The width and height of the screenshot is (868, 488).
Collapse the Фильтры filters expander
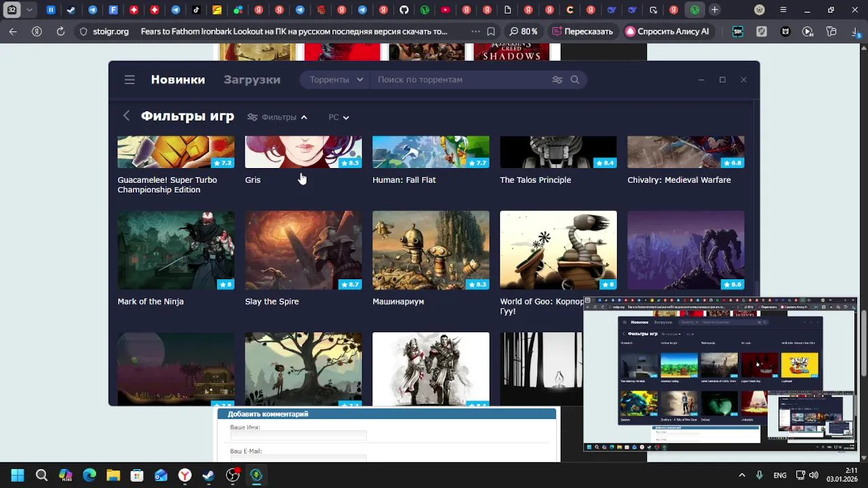[277, 117]
